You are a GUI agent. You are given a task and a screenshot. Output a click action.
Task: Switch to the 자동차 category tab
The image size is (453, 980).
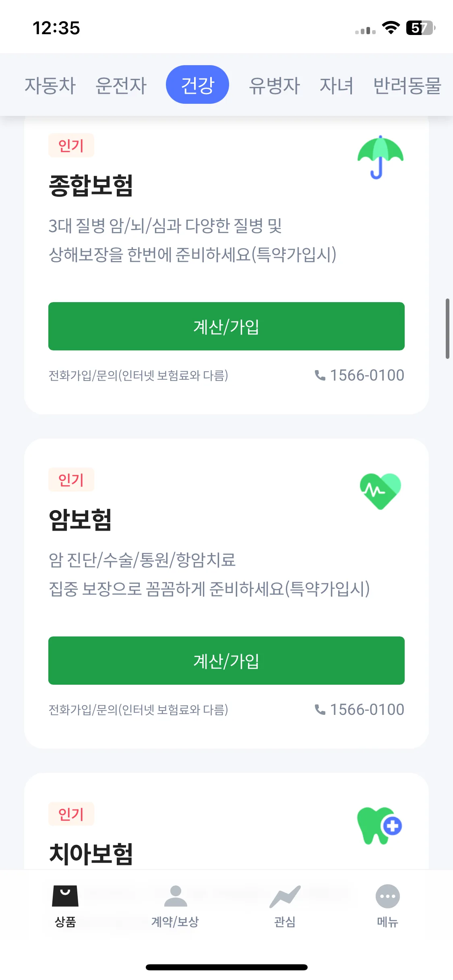50,85
